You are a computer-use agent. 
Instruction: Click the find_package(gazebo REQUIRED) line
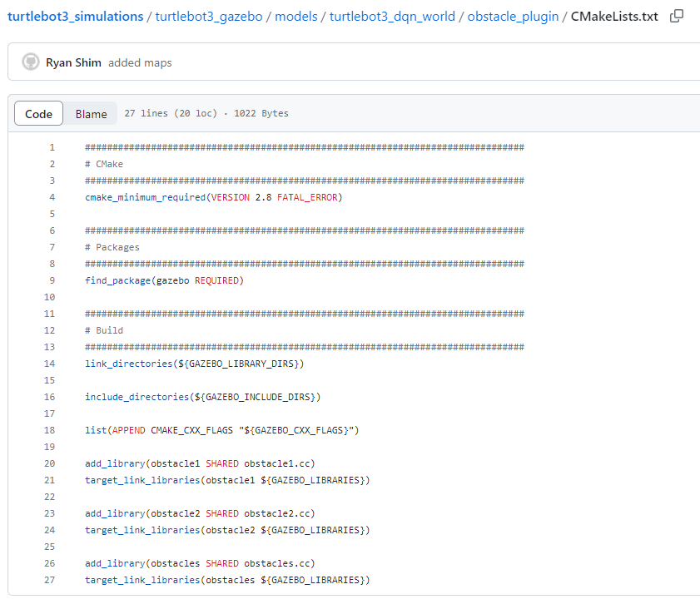164,280
